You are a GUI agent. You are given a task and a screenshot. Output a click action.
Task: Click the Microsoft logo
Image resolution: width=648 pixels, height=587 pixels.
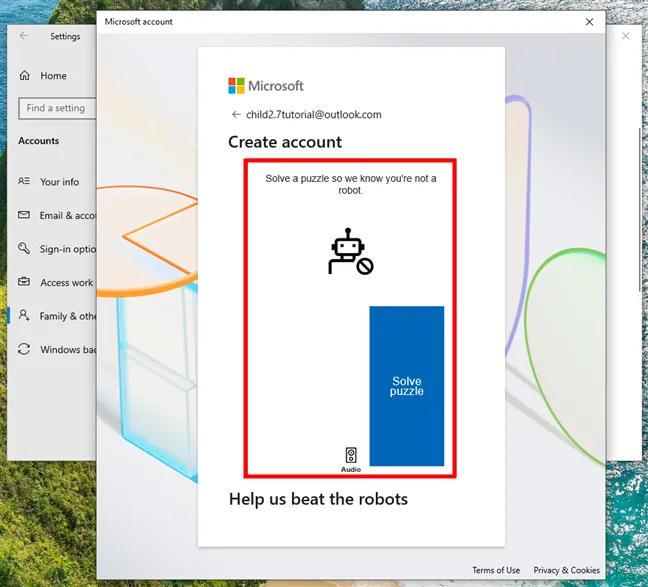click(266, 86)
